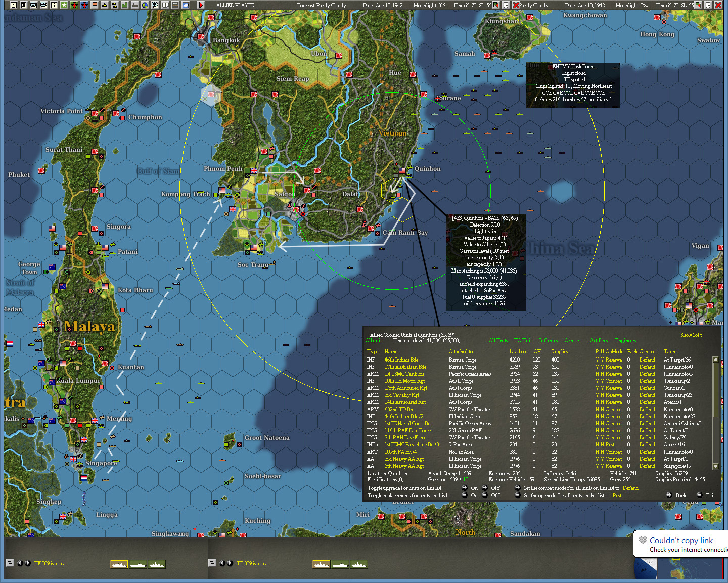This screenshot has height=583, width=728.
Task: Change Combat mode Defend for 14th Armoured Rgt
Action: tap(647, 402)
